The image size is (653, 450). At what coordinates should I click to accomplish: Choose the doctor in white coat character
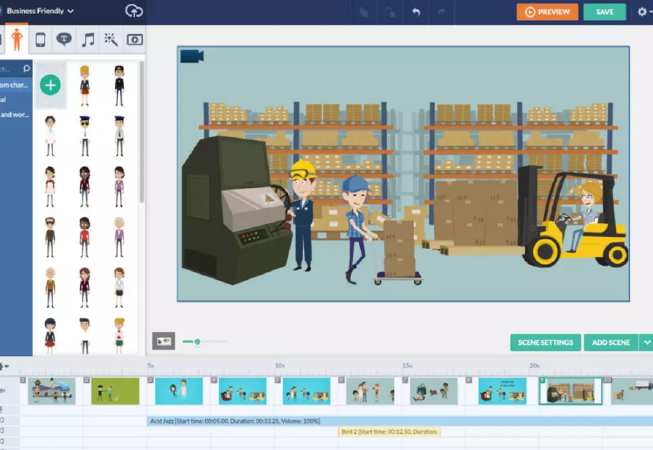pos(50,136)
